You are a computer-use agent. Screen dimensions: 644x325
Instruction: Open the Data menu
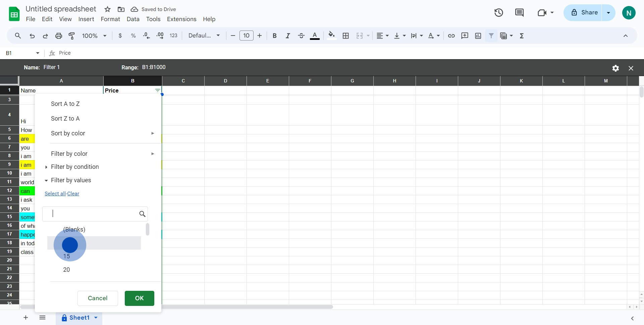coord(133,19)
